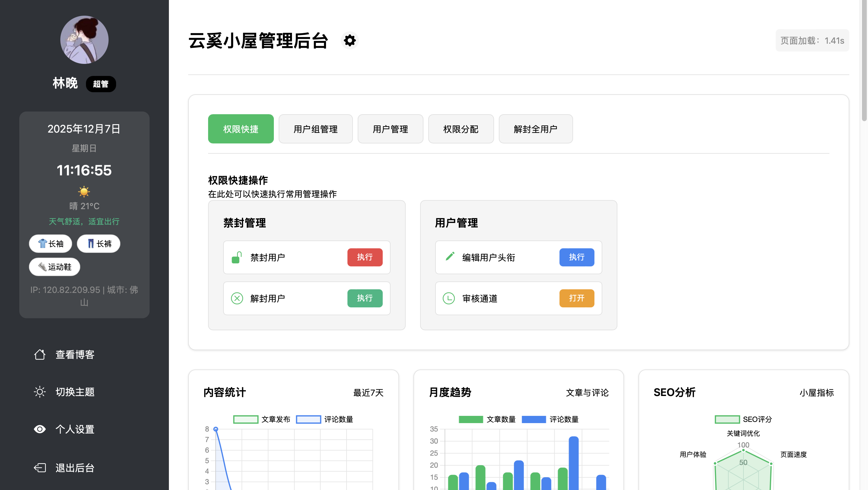Click the exit icon for 退出后台
The height and width of the screenshot is (490, 868).
coord(40,468)
